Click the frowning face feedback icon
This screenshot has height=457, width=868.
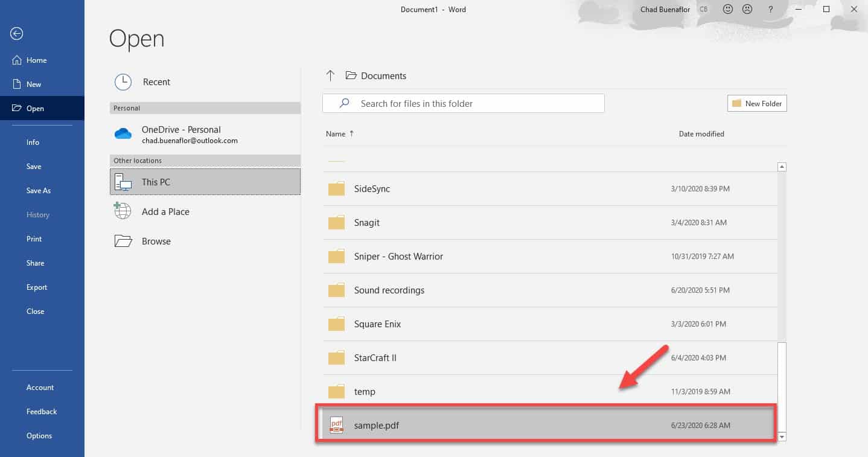[747, 10]
